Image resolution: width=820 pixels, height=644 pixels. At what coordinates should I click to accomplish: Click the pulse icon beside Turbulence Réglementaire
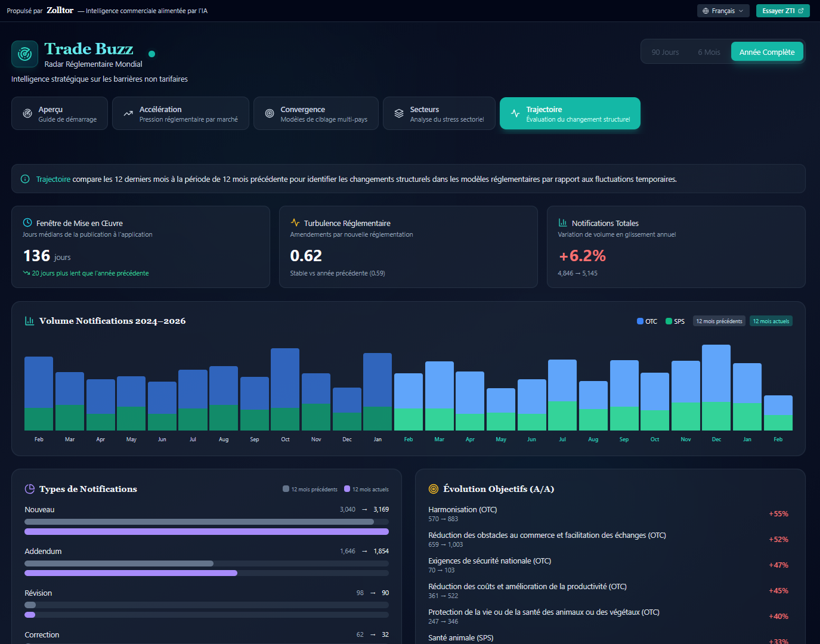[x=295, y=222]
